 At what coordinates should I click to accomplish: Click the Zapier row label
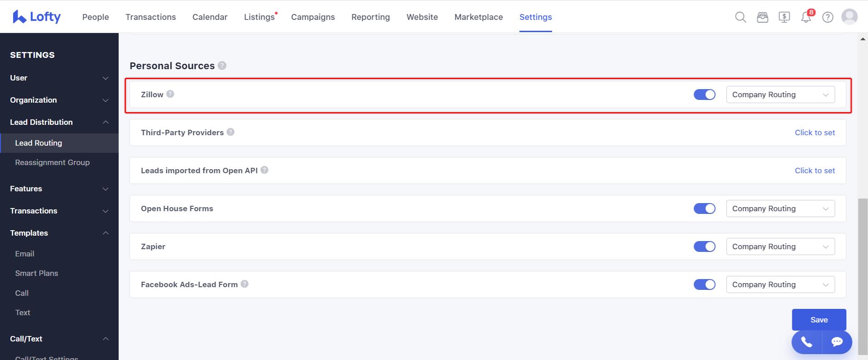pyautogui.click(x=153, y=246)
